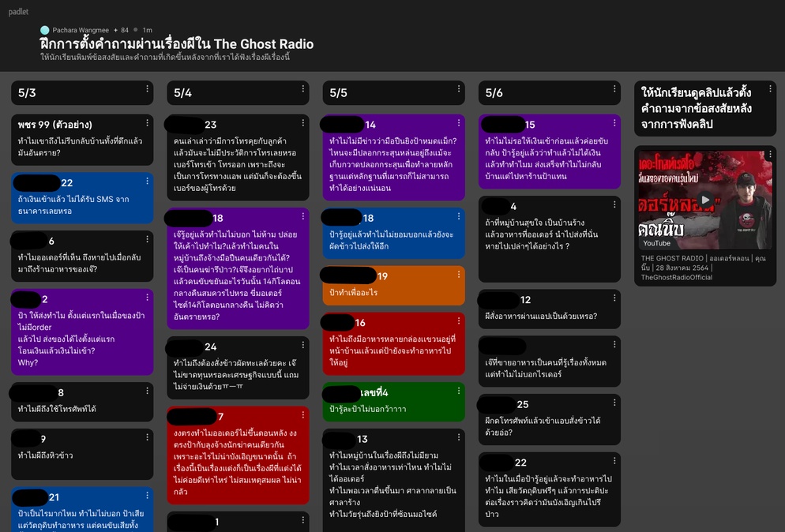The height and width of the screenshot is (532, 785).
Task: Open three-dot menu on card 'ทำไมออเดอร์ที่เห็น ถึงหายไป'
Action: (x=147, y=239)
